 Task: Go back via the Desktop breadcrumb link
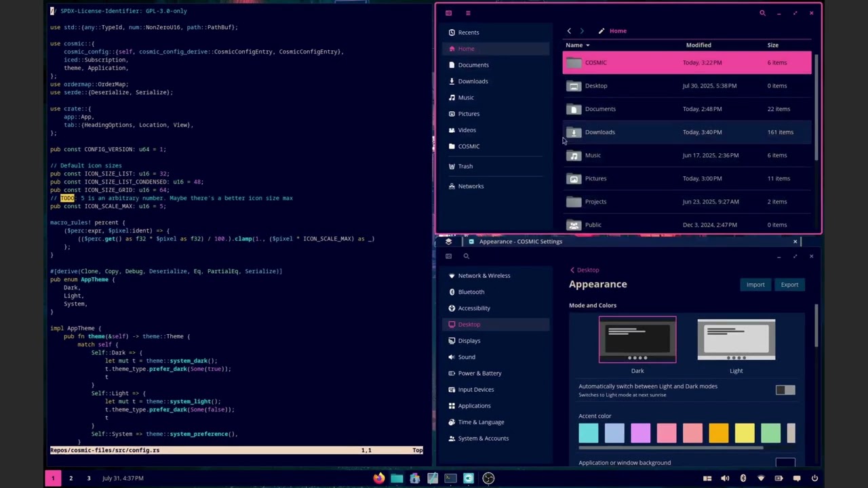coord(587,270)
